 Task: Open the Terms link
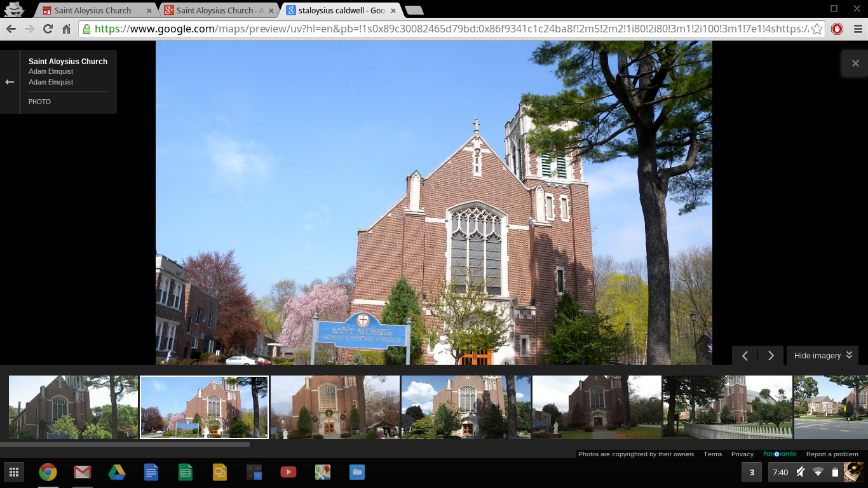712,454
